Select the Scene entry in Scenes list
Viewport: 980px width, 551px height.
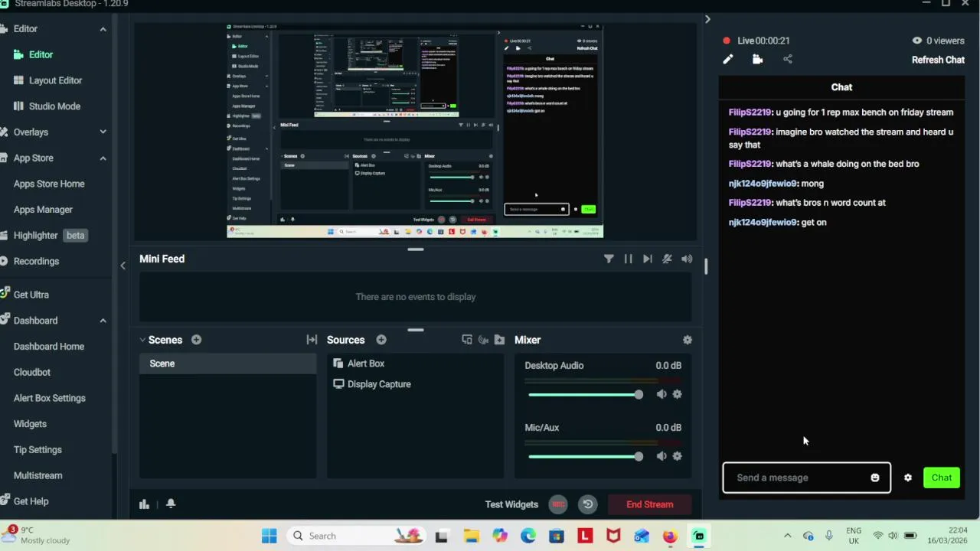(x=227, y=364)
